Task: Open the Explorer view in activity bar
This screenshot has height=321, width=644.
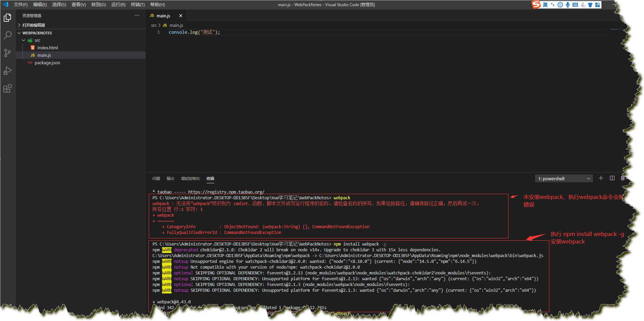Action: click(x=7, y=17)
